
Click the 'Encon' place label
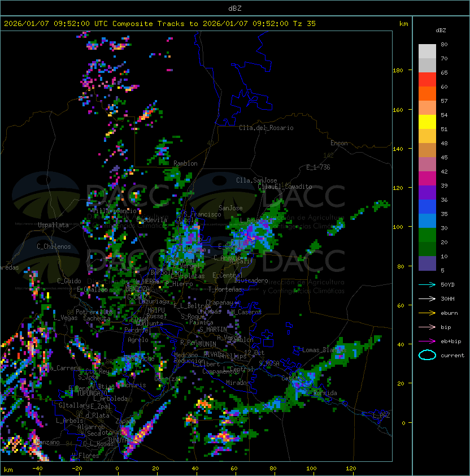tap(339, 143)
